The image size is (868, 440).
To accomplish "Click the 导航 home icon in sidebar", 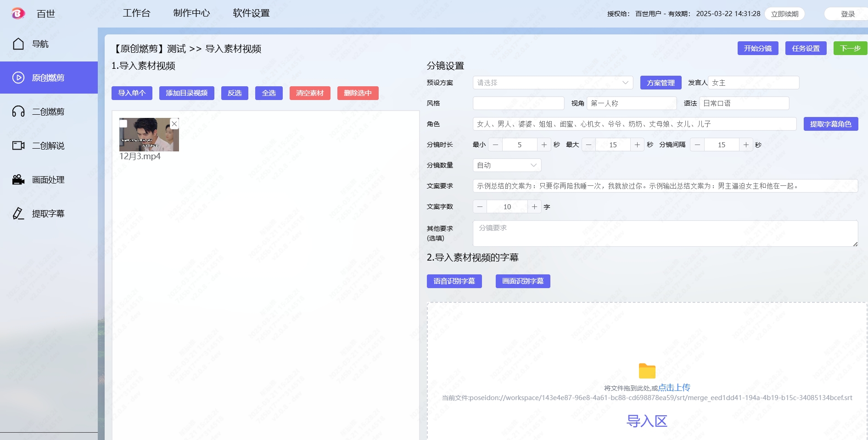I will click(x=18, y=44).
